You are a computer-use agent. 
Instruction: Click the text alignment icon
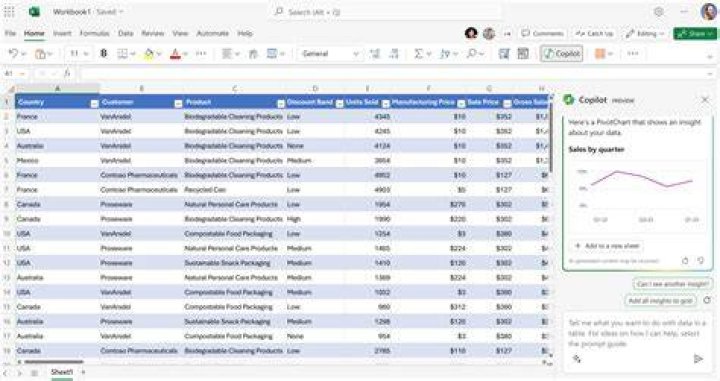coord(226,54)
